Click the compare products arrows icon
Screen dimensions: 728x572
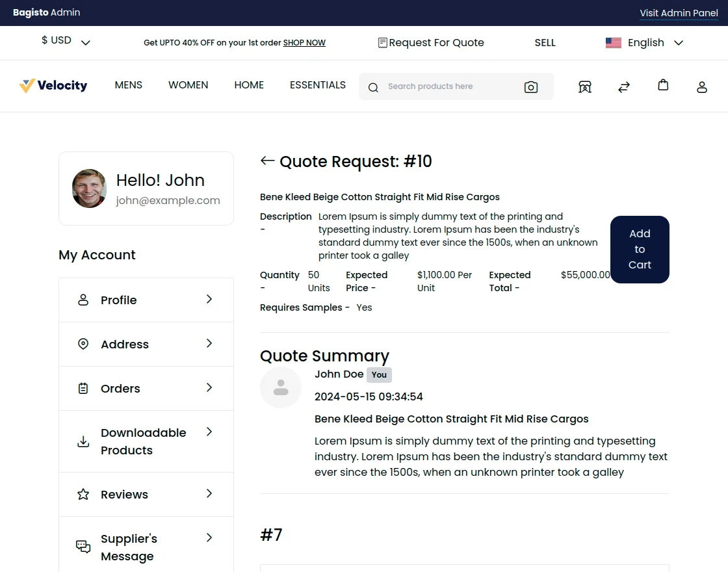(x=624, y=87)
